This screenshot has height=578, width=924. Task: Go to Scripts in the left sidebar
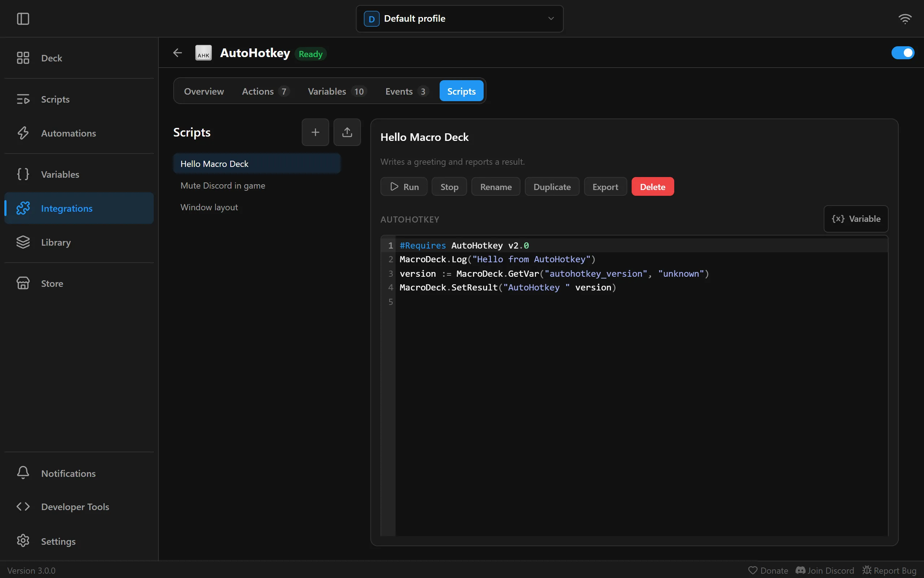pyautogui.click(x=79, y=99)
